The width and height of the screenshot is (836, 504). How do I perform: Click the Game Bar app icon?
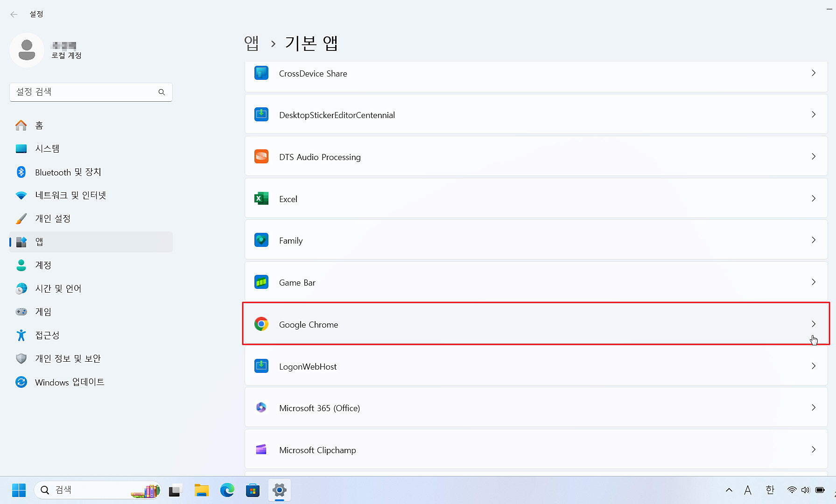point(261,282)
